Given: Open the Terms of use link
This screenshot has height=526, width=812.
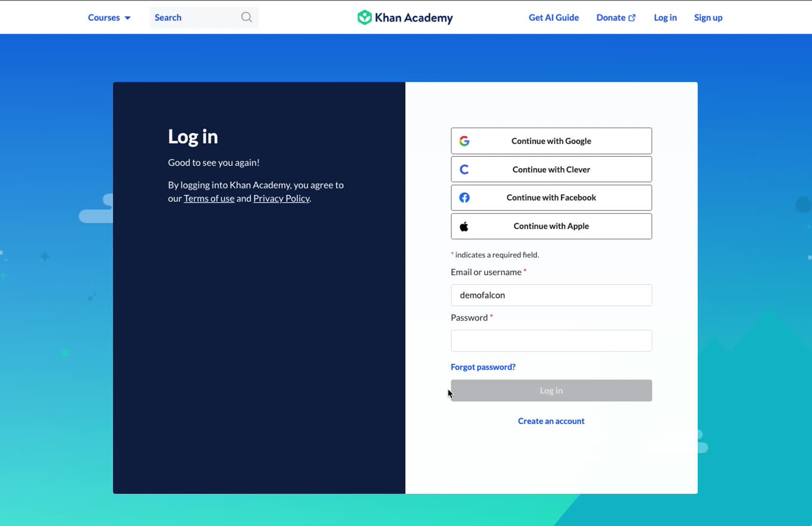Looking at the screenshot, I should pos(209,198).
